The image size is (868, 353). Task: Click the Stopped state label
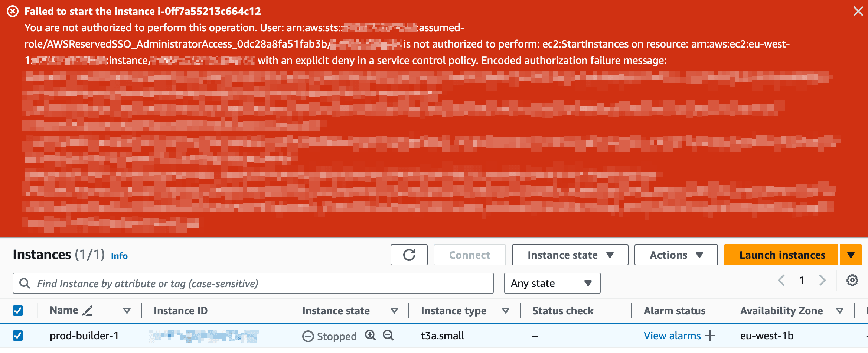337,336
